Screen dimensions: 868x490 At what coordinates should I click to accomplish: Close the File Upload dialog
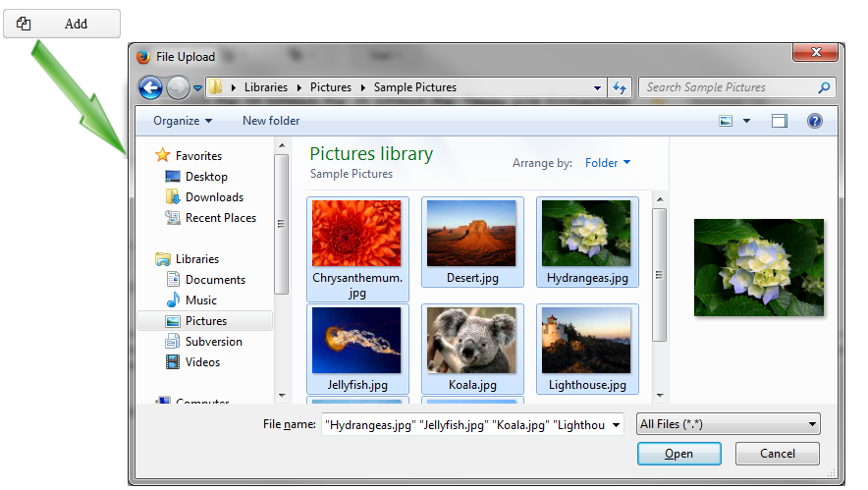coord(816,52)
